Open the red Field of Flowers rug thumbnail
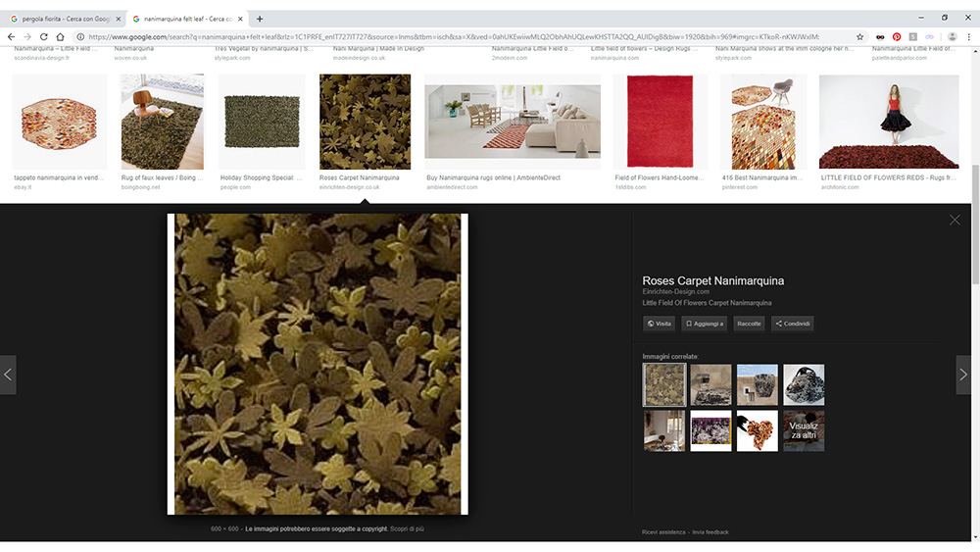Image resolution: width=980 pixels, height=552 pixels. pyautogui.click(x=660, y=122)
